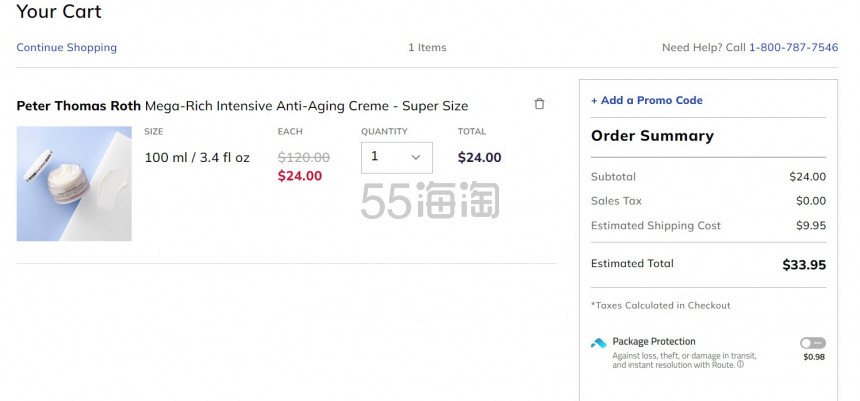Screen dimensions: 860x401
Task: Click the 55海淘 watermark logo
Action: (430, 200)
